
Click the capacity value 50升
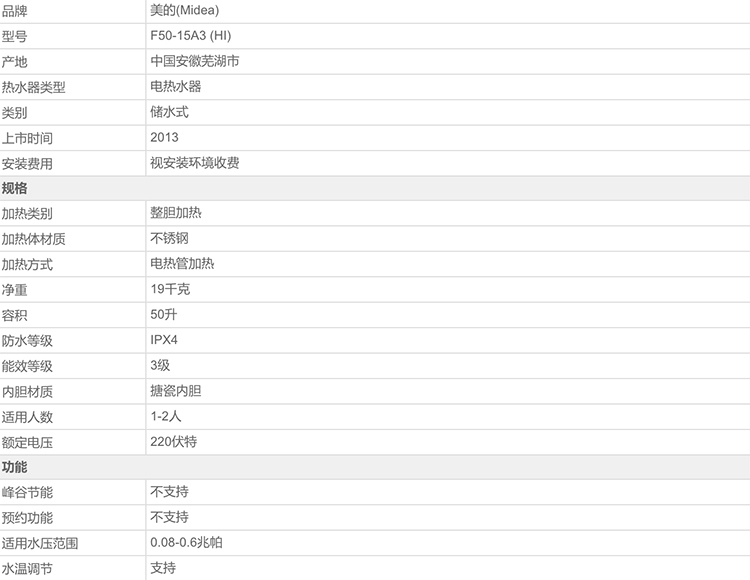click(x=164, y=314)
